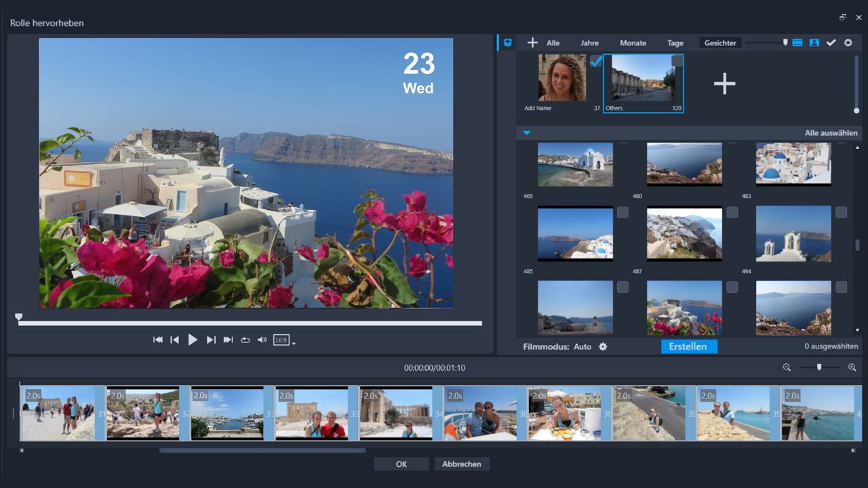Viewport: 868px width, 488px height.
Task: Play the video preview
Action: [x=193, y=340]
